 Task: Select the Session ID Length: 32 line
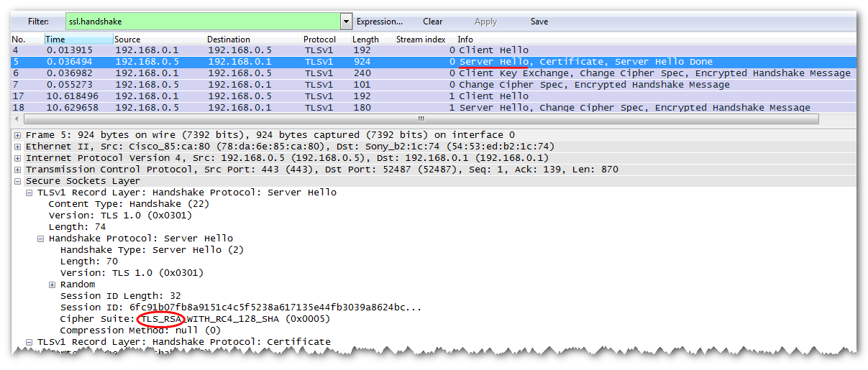pos(120,296)
